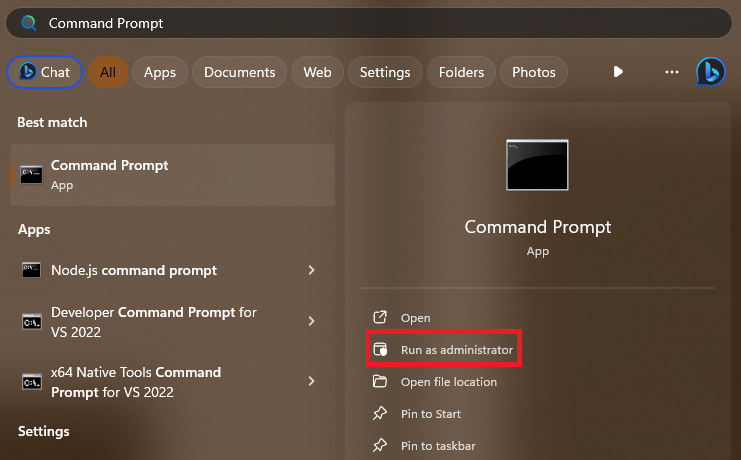Expand Developer Command Prompt for VS 2022 chevron
Screen dimensions: 741x460
[312, 322]
